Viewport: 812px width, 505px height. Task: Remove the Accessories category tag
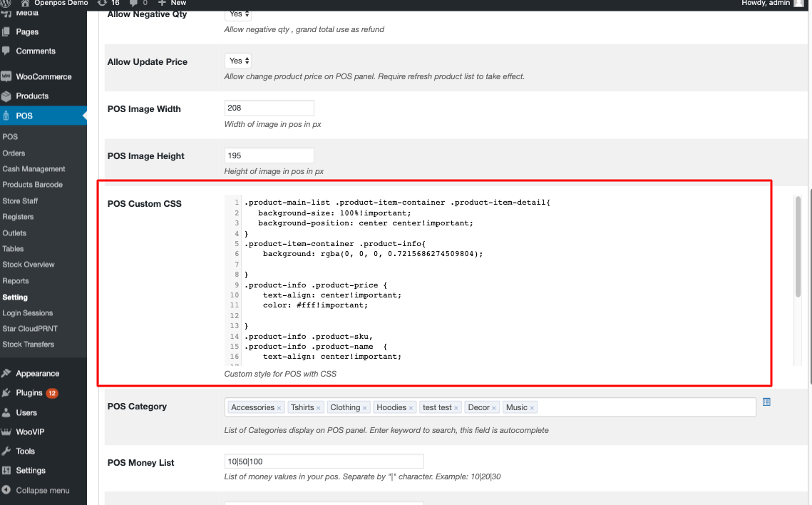279,408
